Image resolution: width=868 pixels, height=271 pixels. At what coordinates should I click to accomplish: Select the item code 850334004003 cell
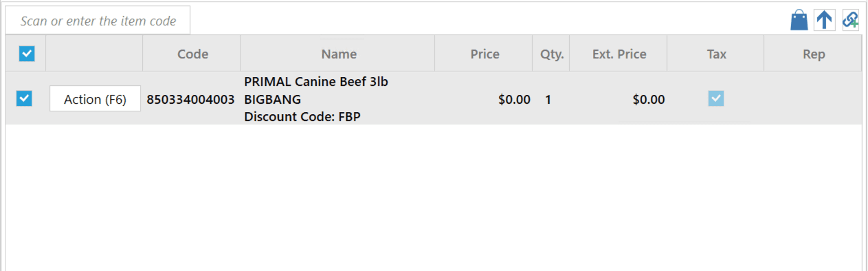(x=190, y=100)
